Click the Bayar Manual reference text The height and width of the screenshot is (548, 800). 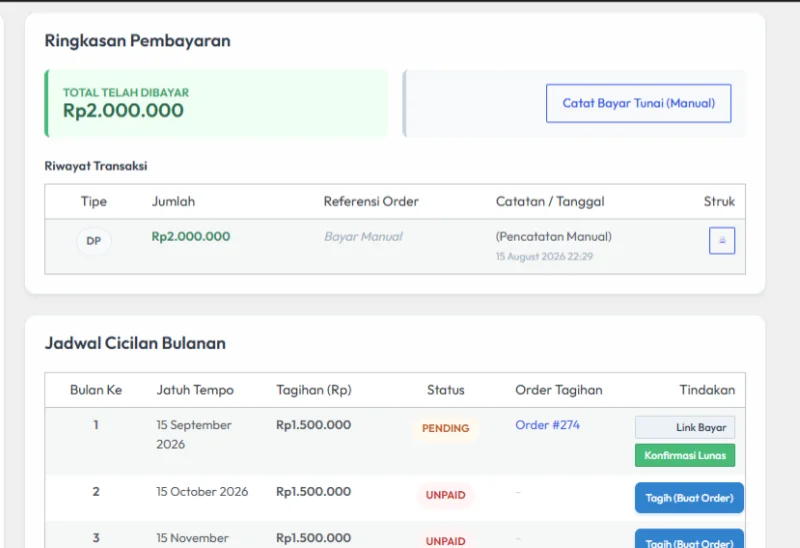(x=363, y=236)
